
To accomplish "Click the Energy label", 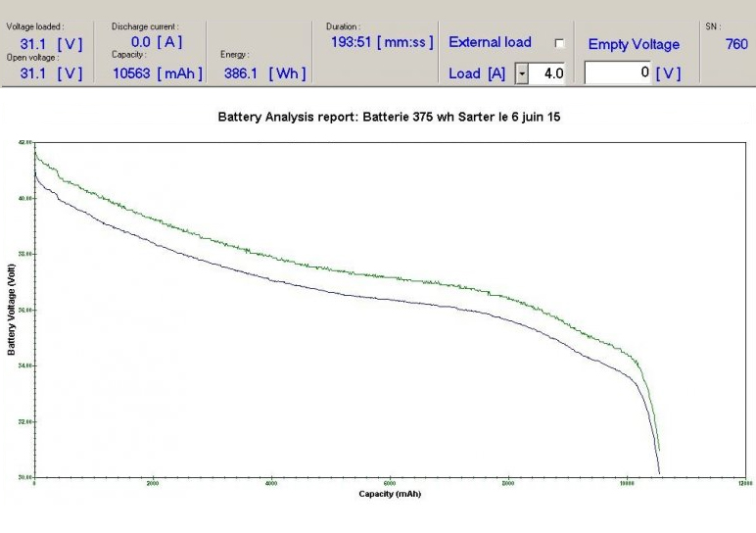I will [x=234, y=55].
